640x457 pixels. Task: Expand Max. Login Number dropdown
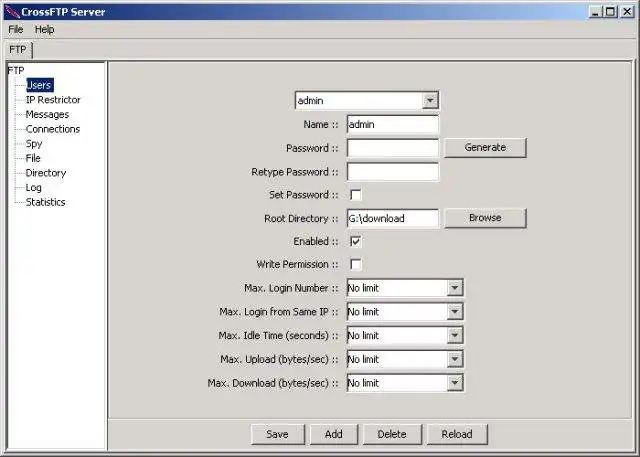[x=455, y=288]
